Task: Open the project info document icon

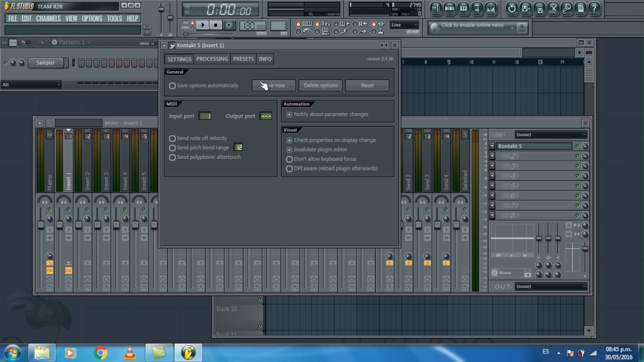Action: (580, 8)
